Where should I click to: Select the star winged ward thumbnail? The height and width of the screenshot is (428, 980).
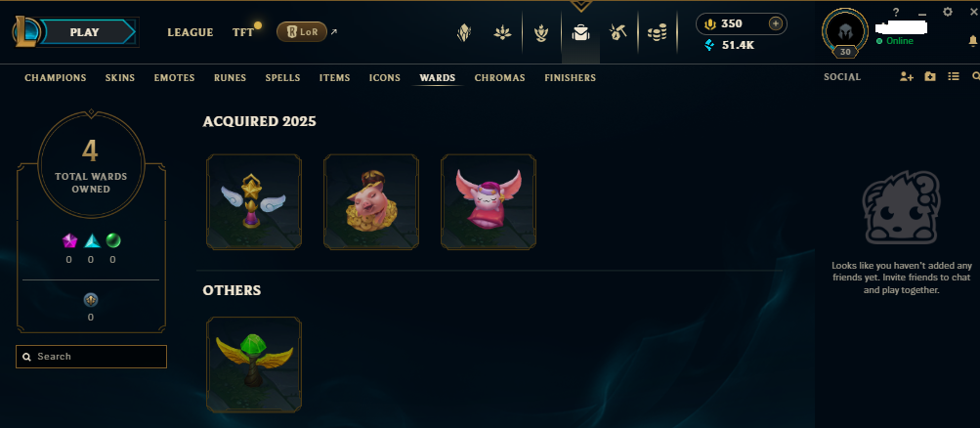(x=254, y=202)
